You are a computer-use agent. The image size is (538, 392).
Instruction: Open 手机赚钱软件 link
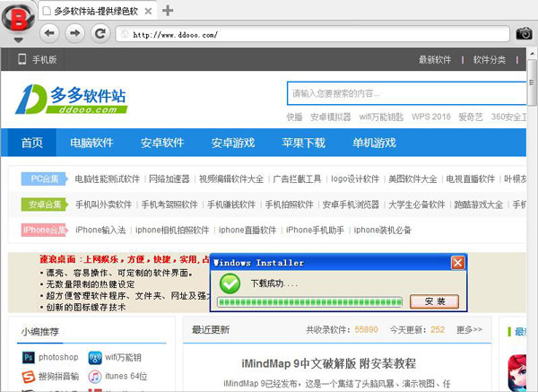tap(231, 205)
